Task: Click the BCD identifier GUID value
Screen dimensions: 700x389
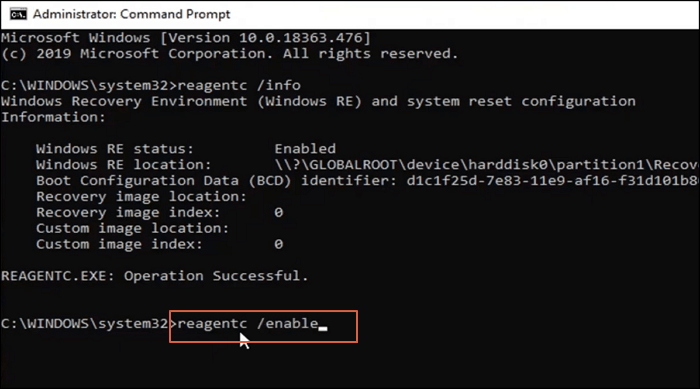Action: (553, 181)
